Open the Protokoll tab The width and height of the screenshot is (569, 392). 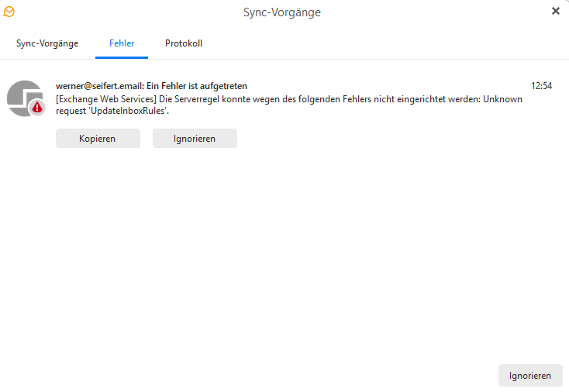pyautogui.click(x=184, y=43)
